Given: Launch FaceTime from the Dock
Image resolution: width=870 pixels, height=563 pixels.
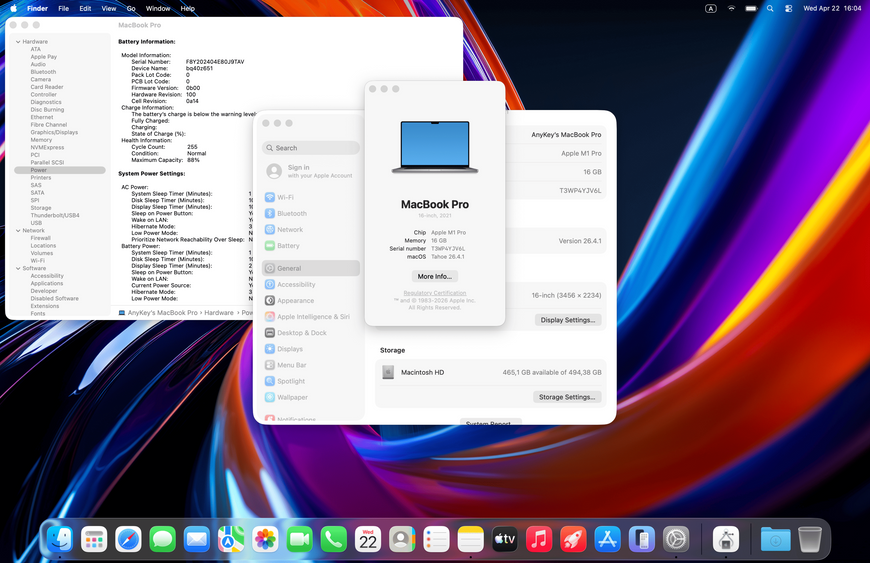Looking at the screenshot, I should click(x=300, y=539).
